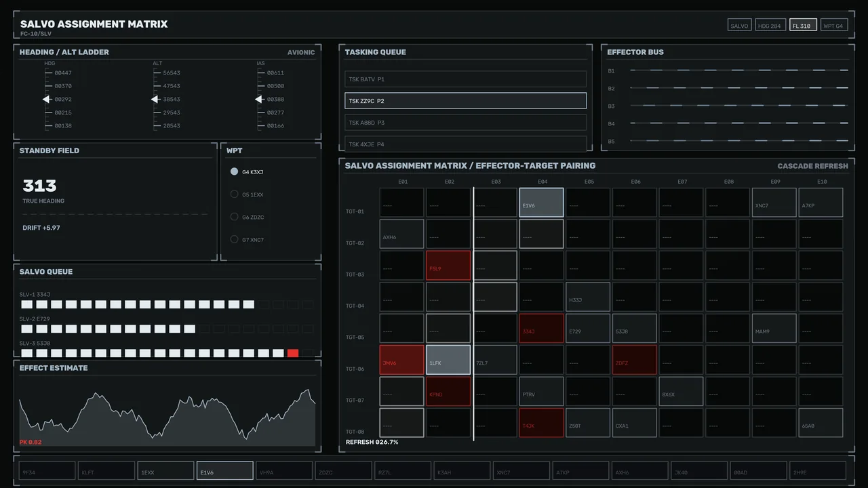Click bottom strip item 00AD
The height and width of the screenshot is (488, 868).
pyautogui.click(x=758, y=470)
